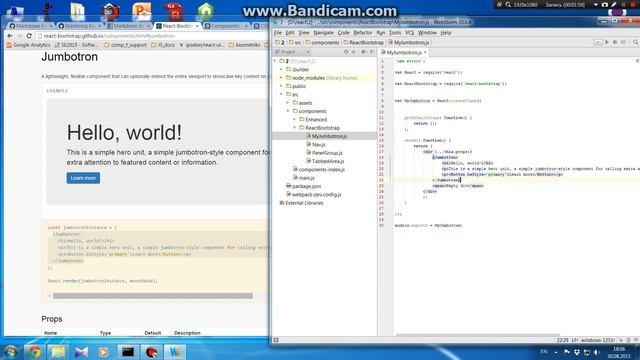Viewport: 640px width, 360px height.
Task: Open the JS_docs bookmark folder
Action: tap(163, 45)
